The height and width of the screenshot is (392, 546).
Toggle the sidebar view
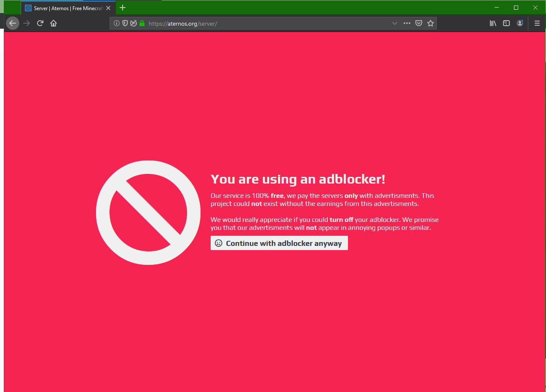(506, 23)
